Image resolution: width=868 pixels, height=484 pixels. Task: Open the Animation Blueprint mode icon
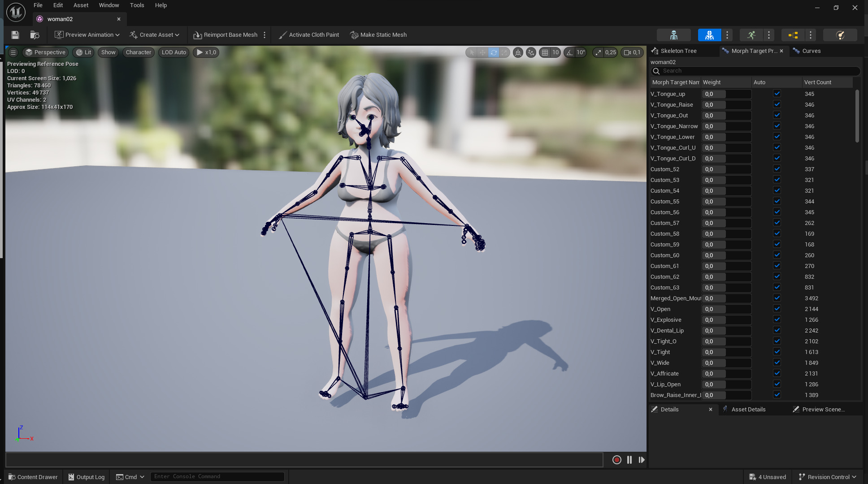click(x=793, y=35)
